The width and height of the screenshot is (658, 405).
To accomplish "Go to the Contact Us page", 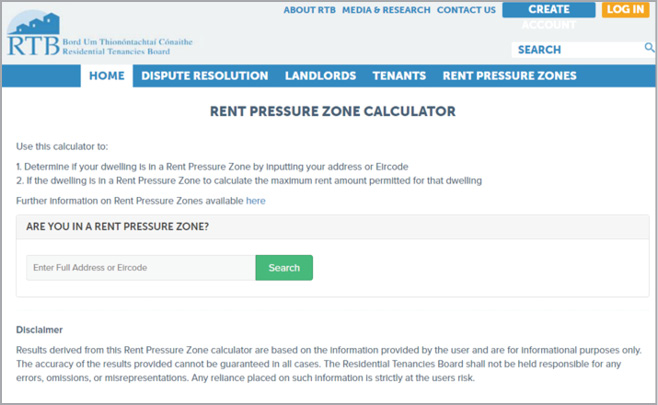I will point(466,10).
